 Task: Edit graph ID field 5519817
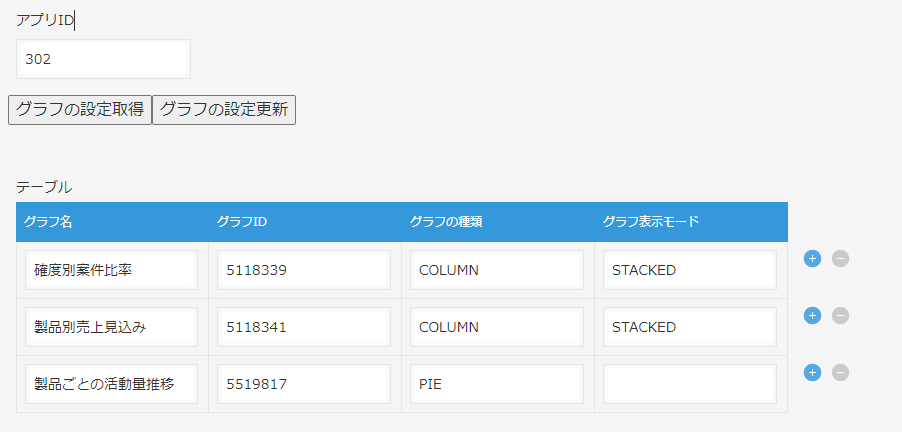point(304,384)
